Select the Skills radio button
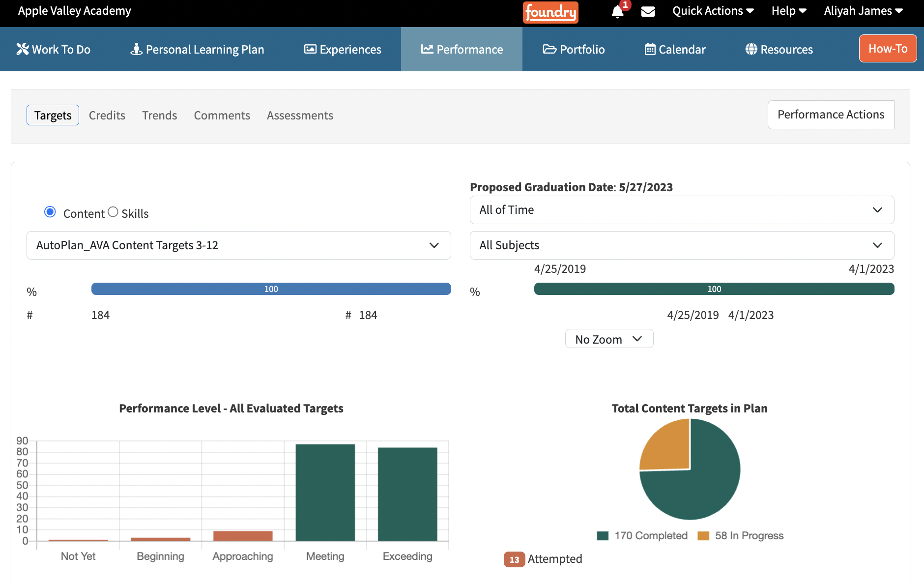The height and width of the screenshot is (585, 924). click(x=113, y=212)
